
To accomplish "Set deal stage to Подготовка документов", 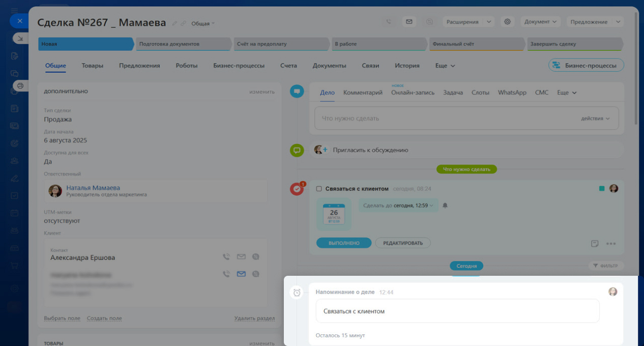I will (183, 44).
